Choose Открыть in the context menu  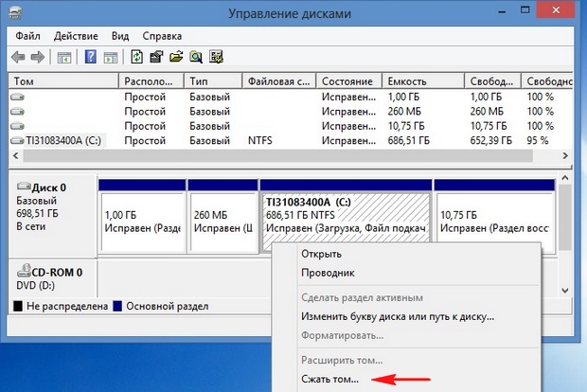coord(406,254)
